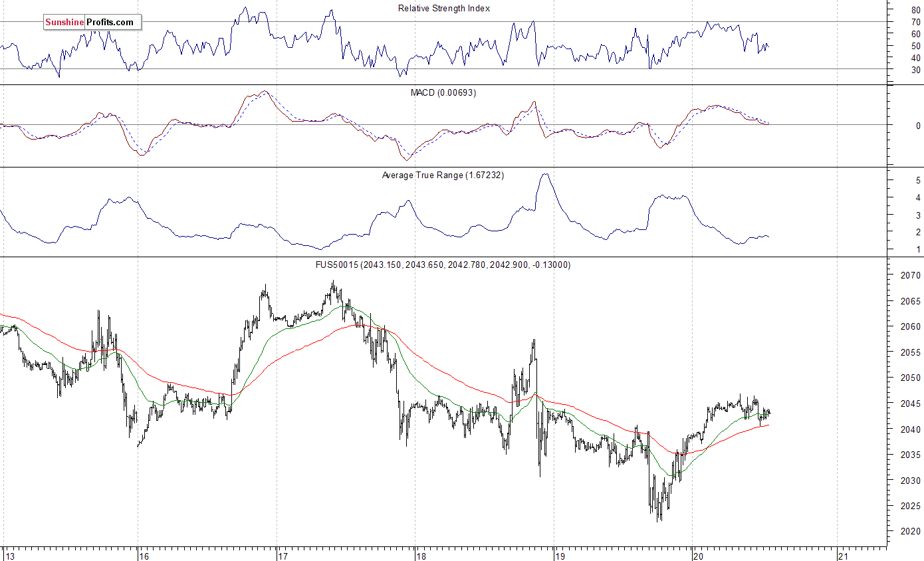Click the RSI 30 scale label
924x561 pixels.
(915, 70)
